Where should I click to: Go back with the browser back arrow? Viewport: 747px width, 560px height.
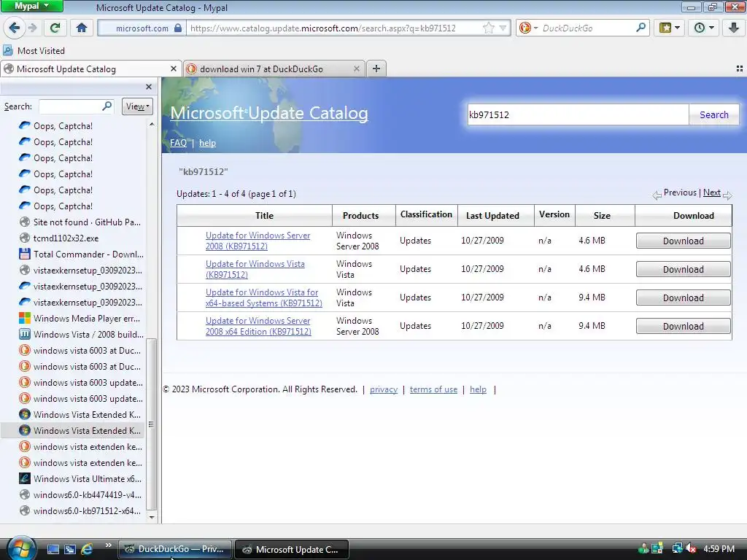[15, 28]
